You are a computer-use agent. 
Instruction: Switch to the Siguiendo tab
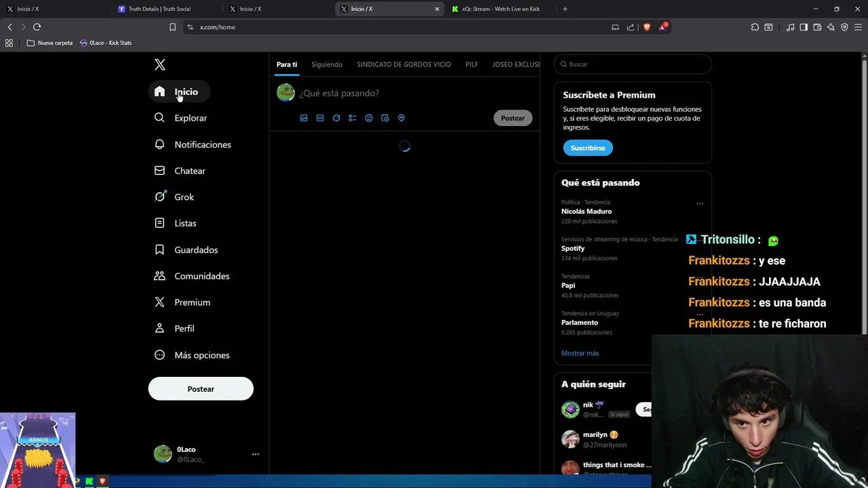327,64
